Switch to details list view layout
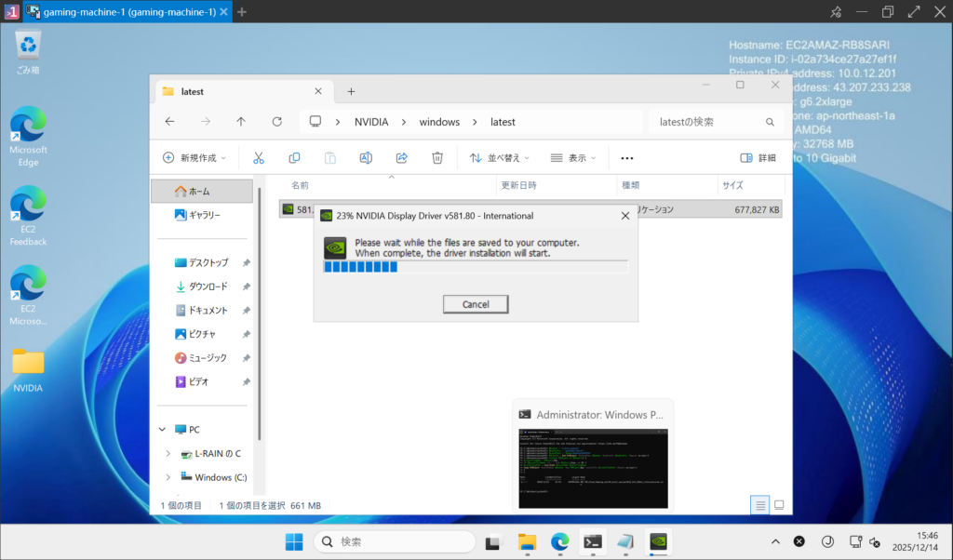Viewport: 953px width, 560px height. (760, 505)
